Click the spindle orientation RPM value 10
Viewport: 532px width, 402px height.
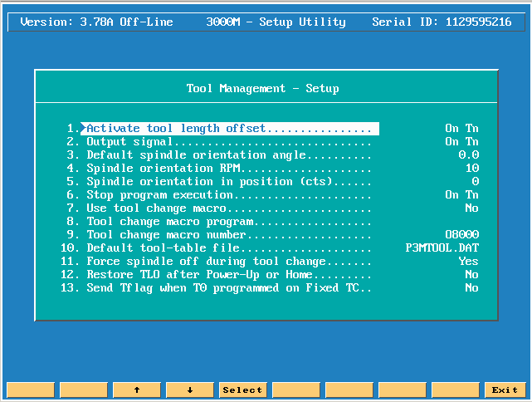(472, 168)
